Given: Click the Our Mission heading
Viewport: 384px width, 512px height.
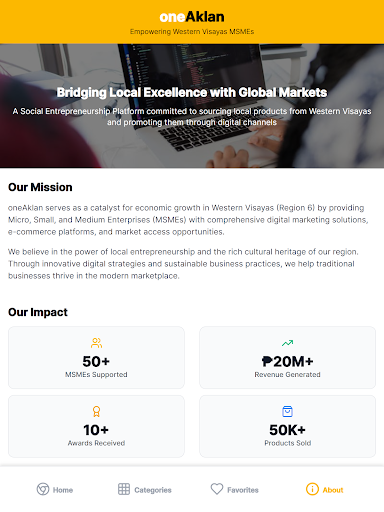Looking at the screenshot, I should [x=40, y=187].
